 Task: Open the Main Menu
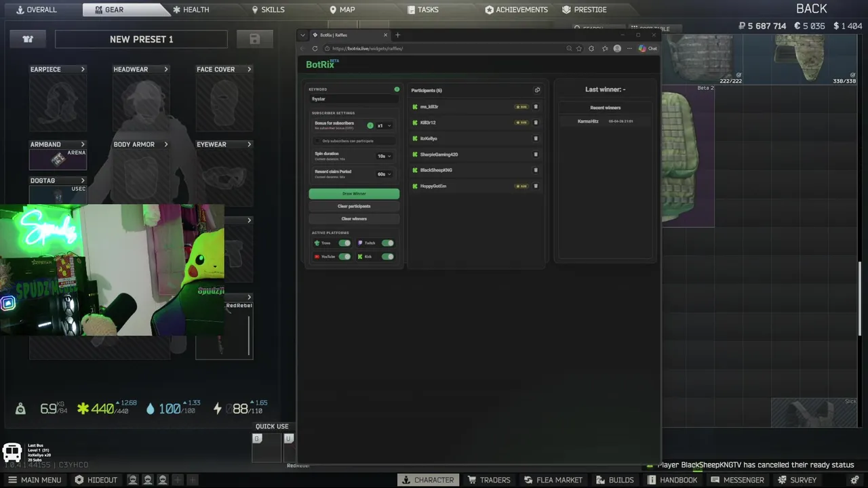[34, 480]
